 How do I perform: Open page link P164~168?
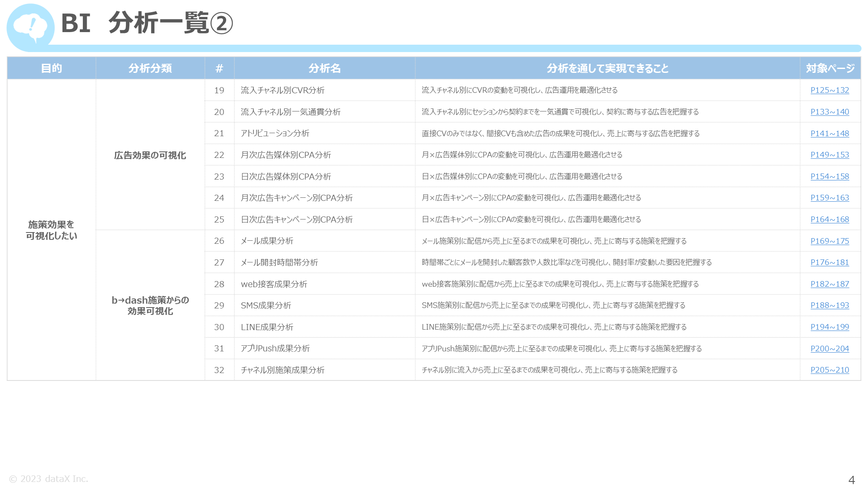coord(829,219)
